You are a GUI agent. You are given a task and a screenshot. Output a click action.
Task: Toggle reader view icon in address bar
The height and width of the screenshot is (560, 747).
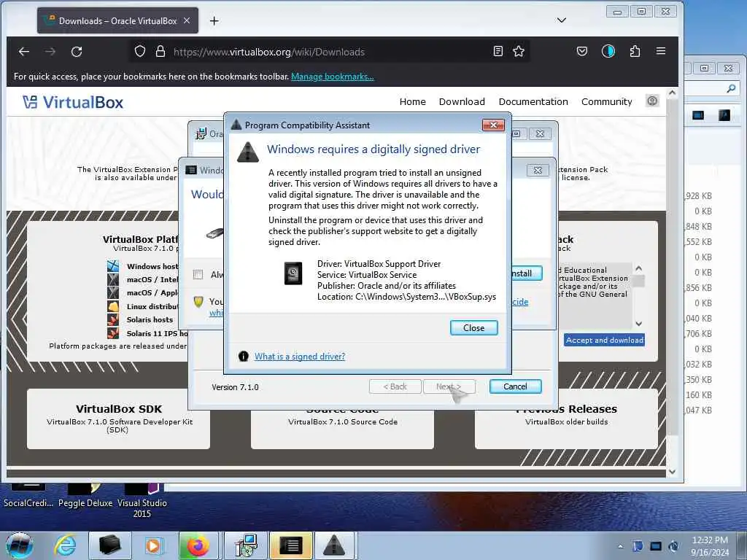pos(498,52)
